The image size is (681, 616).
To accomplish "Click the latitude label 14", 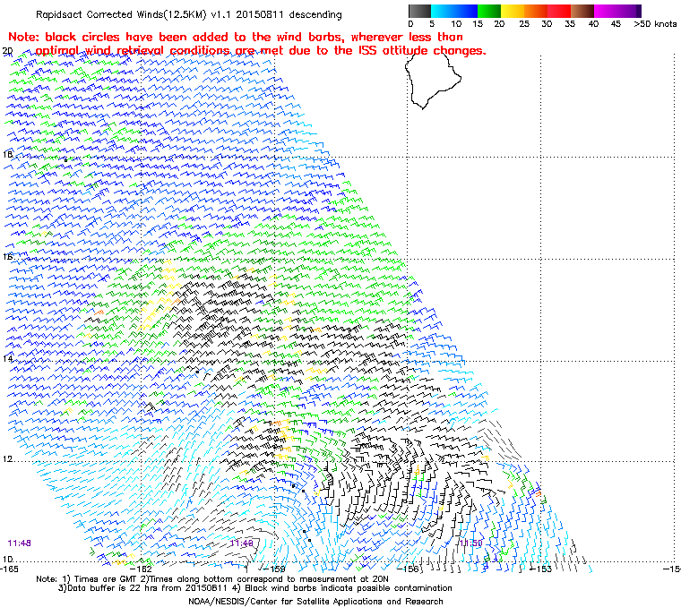I will tap(7, 358).
